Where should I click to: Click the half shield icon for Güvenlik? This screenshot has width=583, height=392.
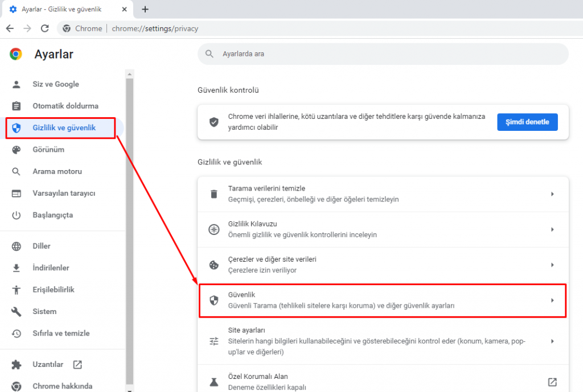pos(214,300)
